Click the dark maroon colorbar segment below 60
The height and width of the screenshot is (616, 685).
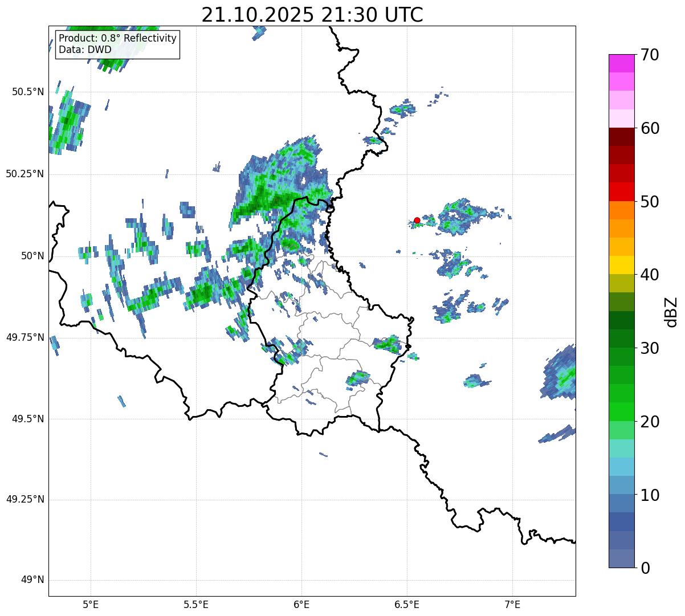622,137
